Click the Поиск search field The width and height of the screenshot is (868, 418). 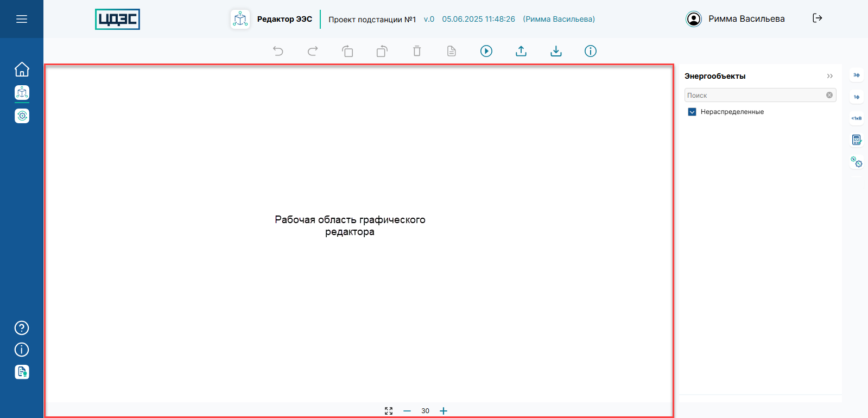click(755, 95)
